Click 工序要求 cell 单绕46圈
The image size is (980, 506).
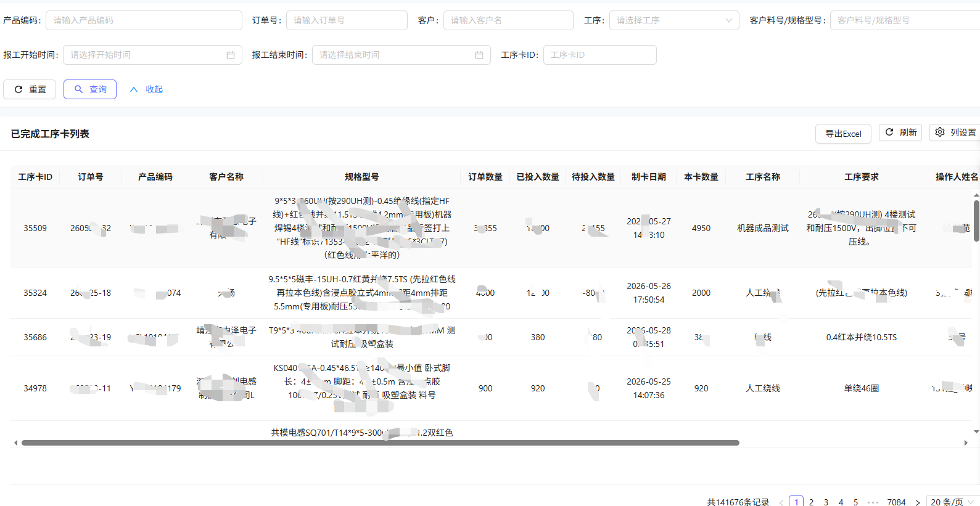click(x=862, y=388)
